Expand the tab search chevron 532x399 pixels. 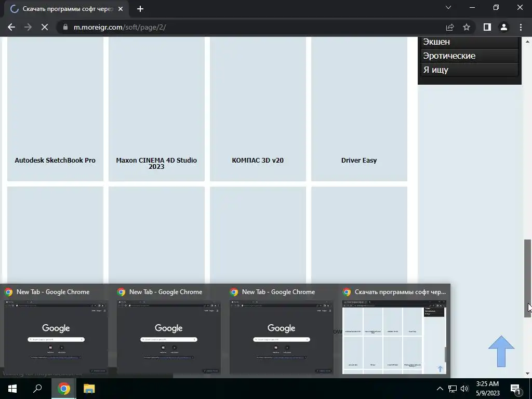(x=448, y=7)
